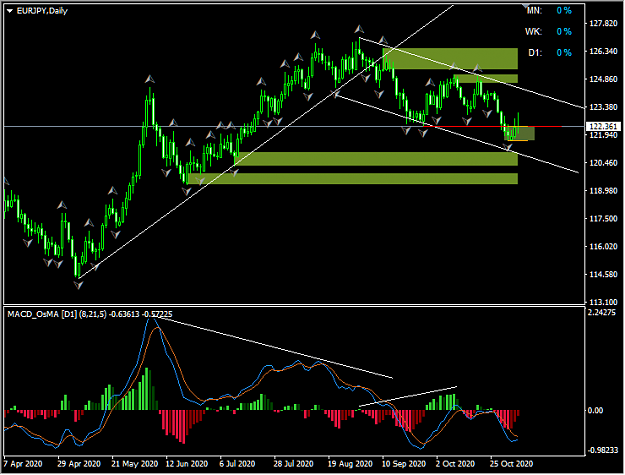
Task: Click the 12 Jun 2020 date label
Action: pyautogui.click(x=187, y=464)
